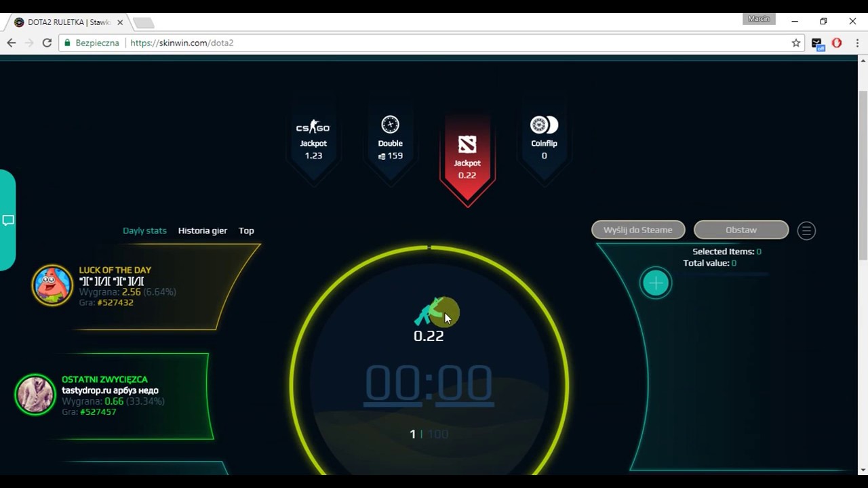This screenshot has height=488, width=868.
Task: Click the secure padlock Bezpieczna indicator
Action: tap(92, 43)
